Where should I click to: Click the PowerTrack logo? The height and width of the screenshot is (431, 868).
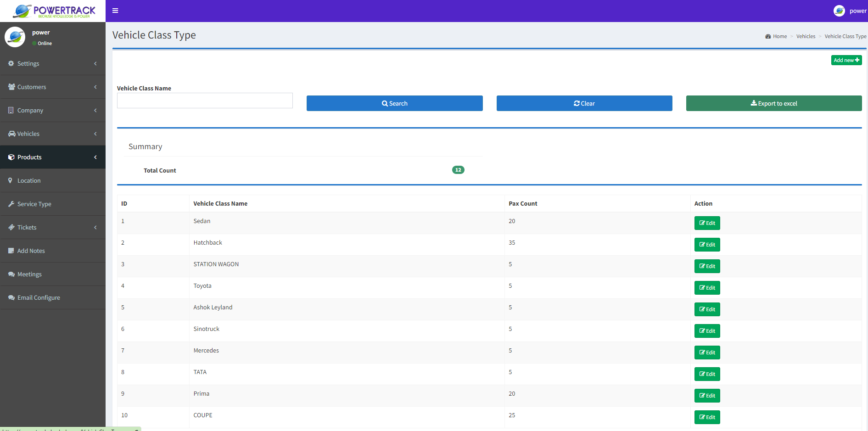[x=53, y=11]
